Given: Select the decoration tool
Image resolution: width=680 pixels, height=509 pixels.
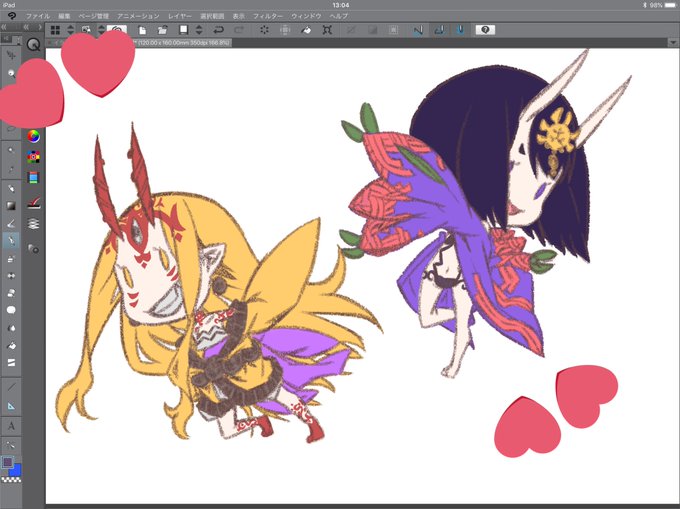Looking at the screenshot, I should [x=11, y=275].
